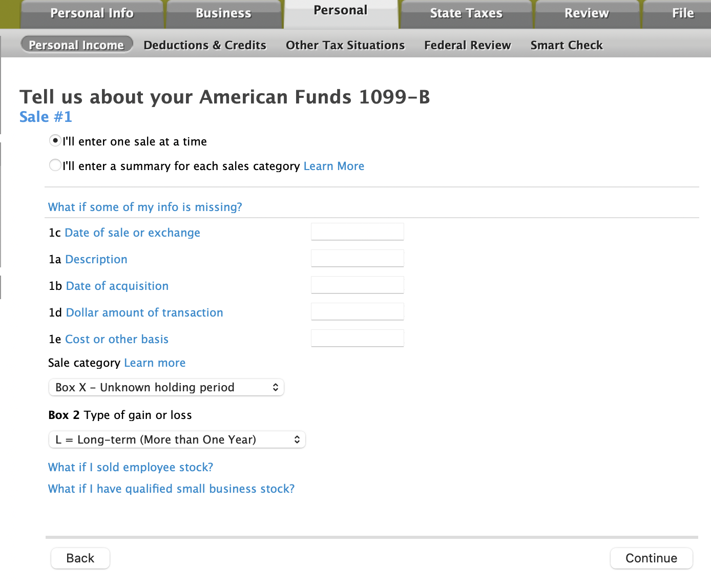Image resolution: width=711 pixels, height=588 pixels.
Task: Open Date of acquisition help link
Action: 117,286
